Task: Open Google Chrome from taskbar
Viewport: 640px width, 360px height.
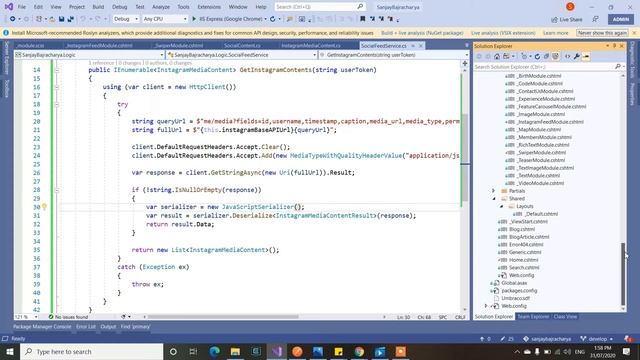Action: pos(359,351)
